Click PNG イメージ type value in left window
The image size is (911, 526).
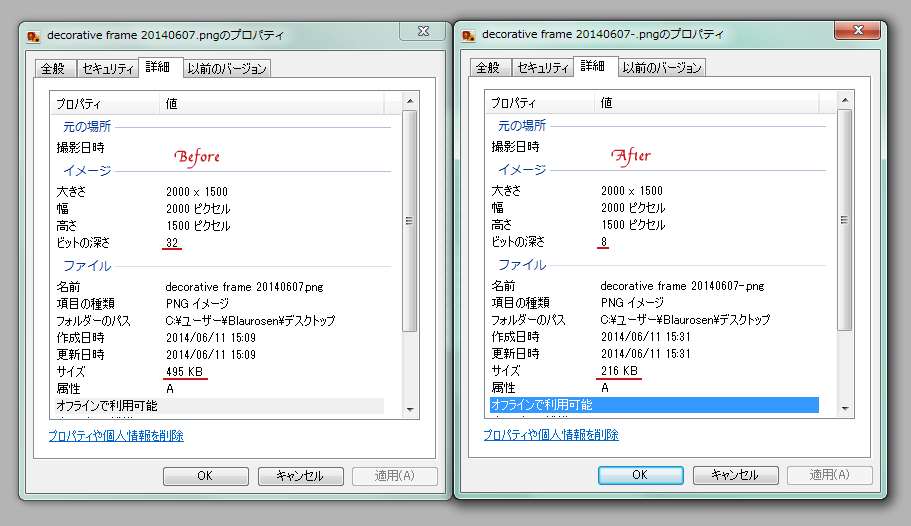coord(198,304)
